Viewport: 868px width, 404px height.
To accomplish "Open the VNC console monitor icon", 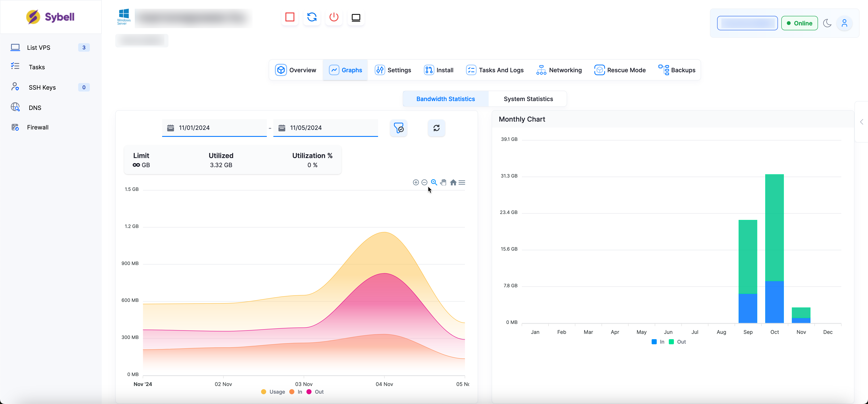I will click(356, 17).
